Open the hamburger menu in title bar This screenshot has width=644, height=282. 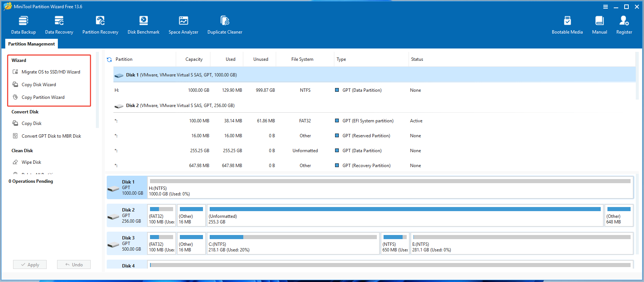coord(606,7)
